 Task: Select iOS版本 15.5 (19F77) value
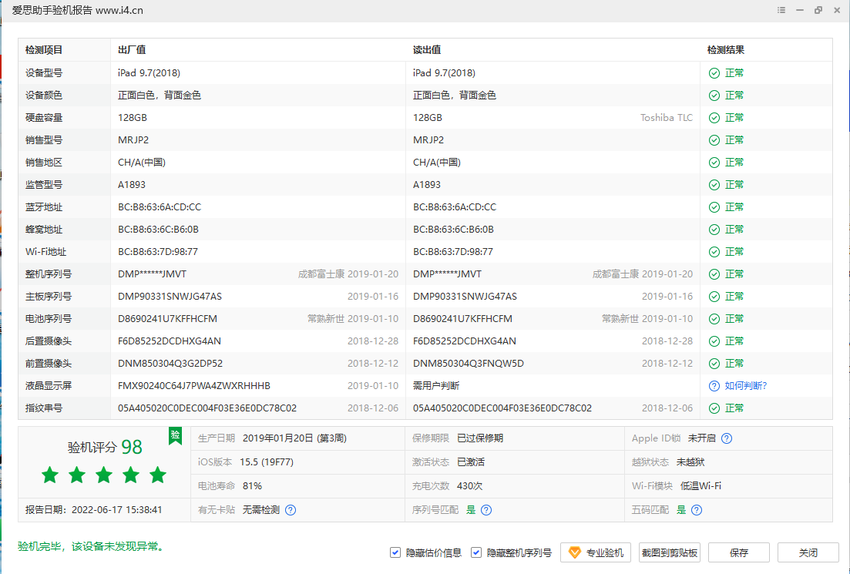pyautogui.click(x=267, y=462)
